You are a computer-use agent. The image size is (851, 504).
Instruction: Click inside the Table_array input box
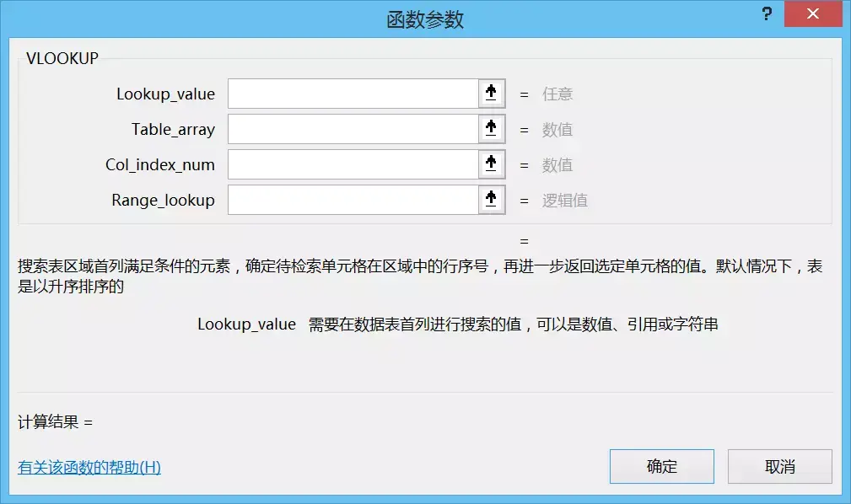pyautogui.click(x=354, y=128)
